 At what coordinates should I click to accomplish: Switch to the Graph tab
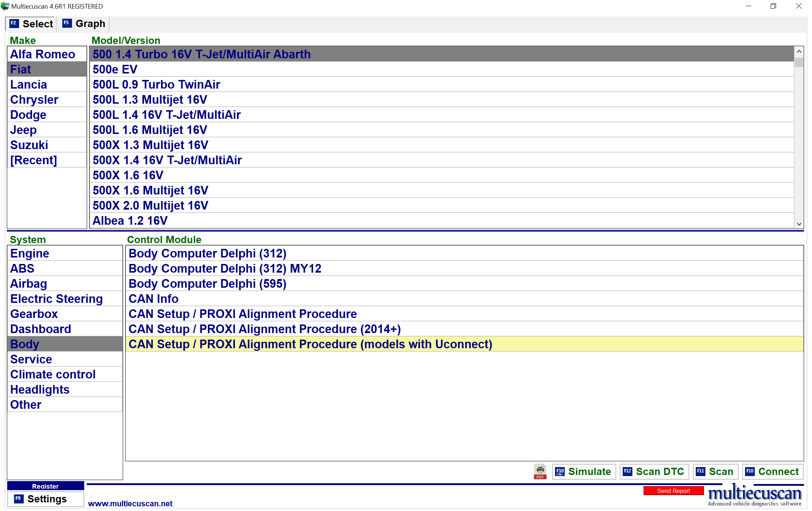(x=84, y=24)
